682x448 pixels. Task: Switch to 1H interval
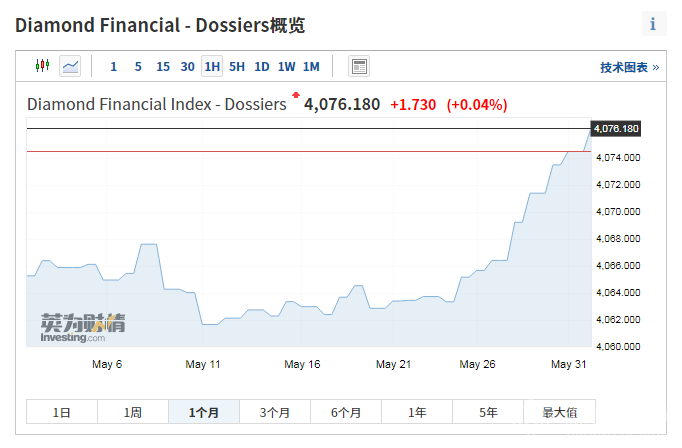click(x=211, y=67)
